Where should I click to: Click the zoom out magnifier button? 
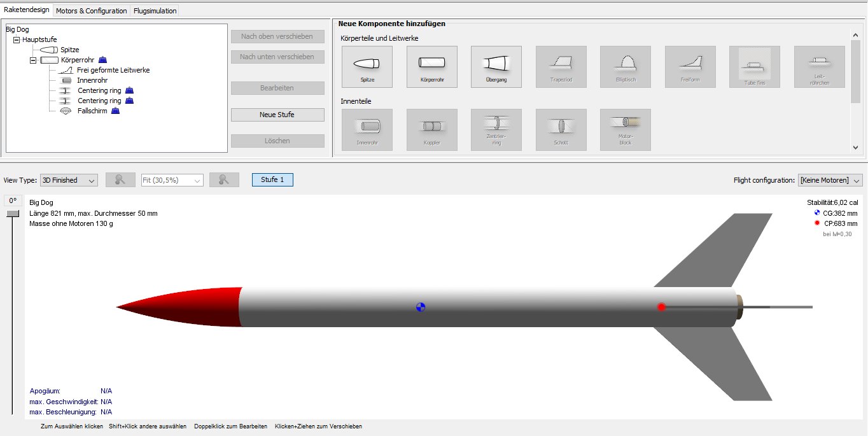(x=121, y=180)
